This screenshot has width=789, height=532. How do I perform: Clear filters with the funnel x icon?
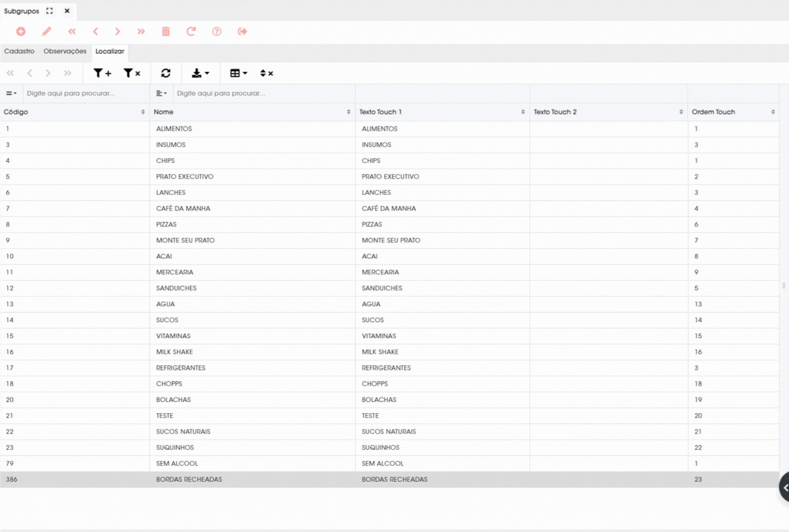132,73
